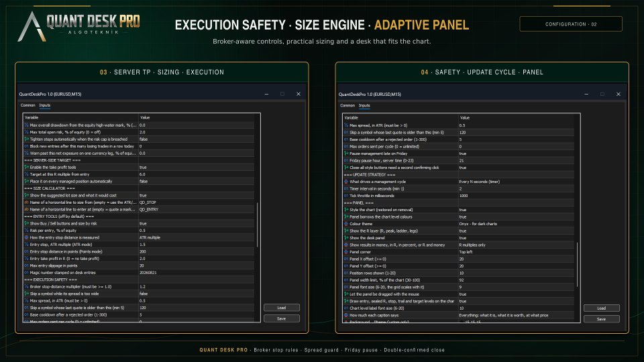Screen dimensions: 644x362
Task: Edit the value 92 for panel width limit
Action: (x=516, y=280)
